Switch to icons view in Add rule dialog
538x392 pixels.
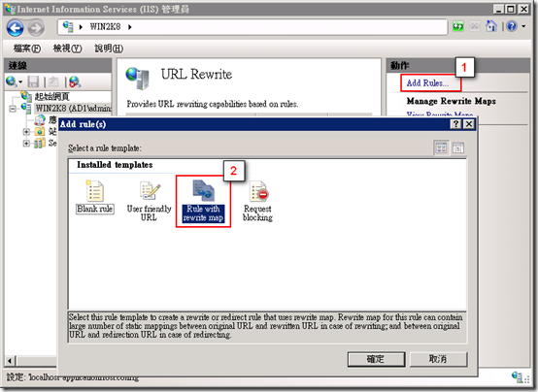pyautogui.click(x=441, y=148)
